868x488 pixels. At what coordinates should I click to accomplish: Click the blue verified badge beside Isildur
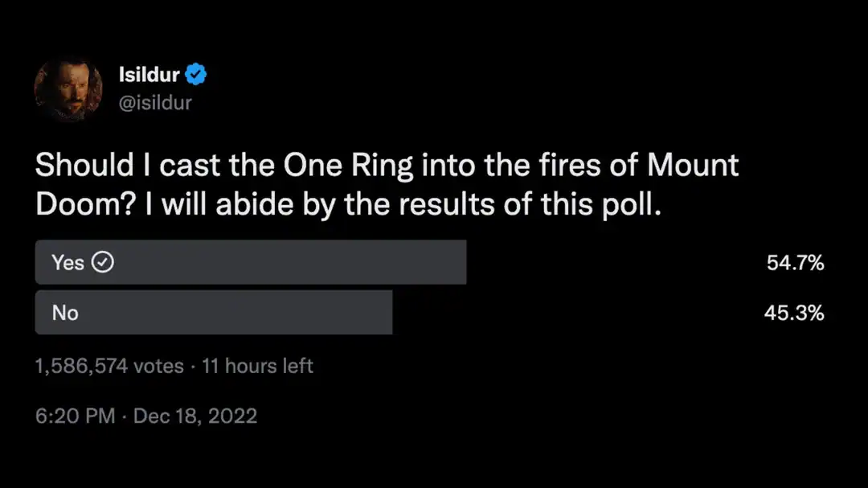click(197, 76)
